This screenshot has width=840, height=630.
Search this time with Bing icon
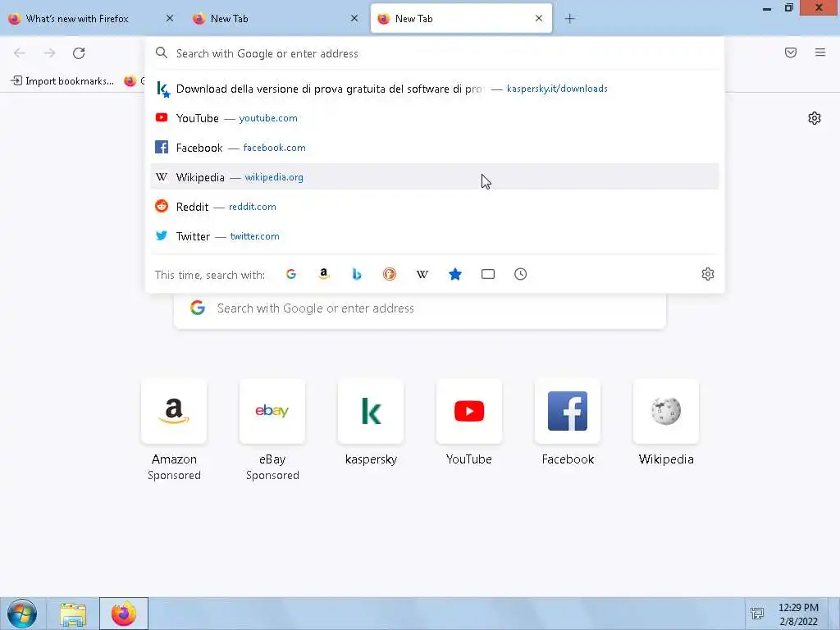click(x=357, y=274)
